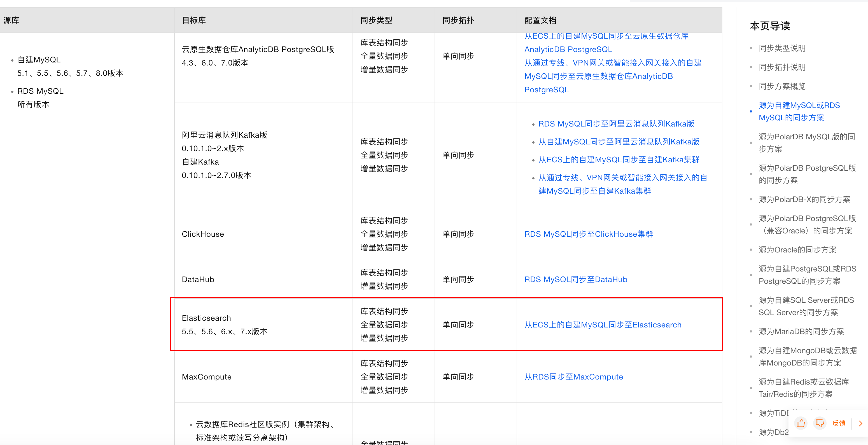Viewport: 868px width, 445px height.
Task: Open link 从ECS上的自建MySQL同步至云原生数据仓库AnalyticDB PostgreSQL
Action: click(606, 43)
